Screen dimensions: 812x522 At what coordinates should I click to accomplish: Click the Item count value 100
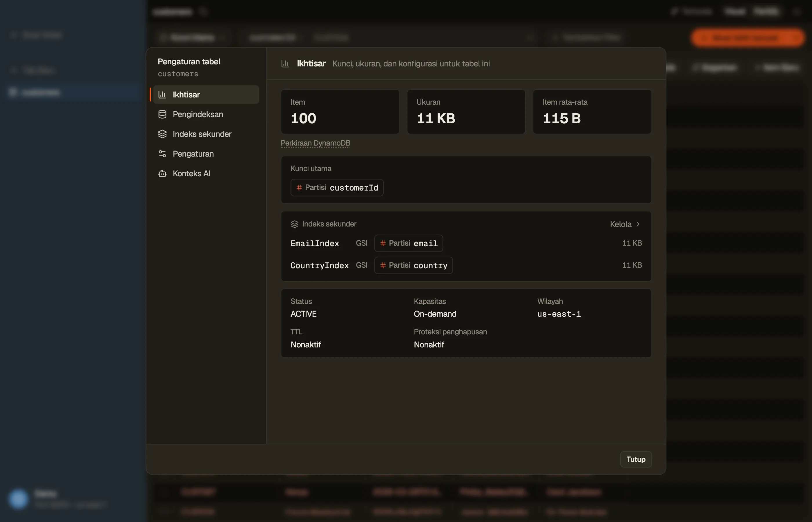303,118
